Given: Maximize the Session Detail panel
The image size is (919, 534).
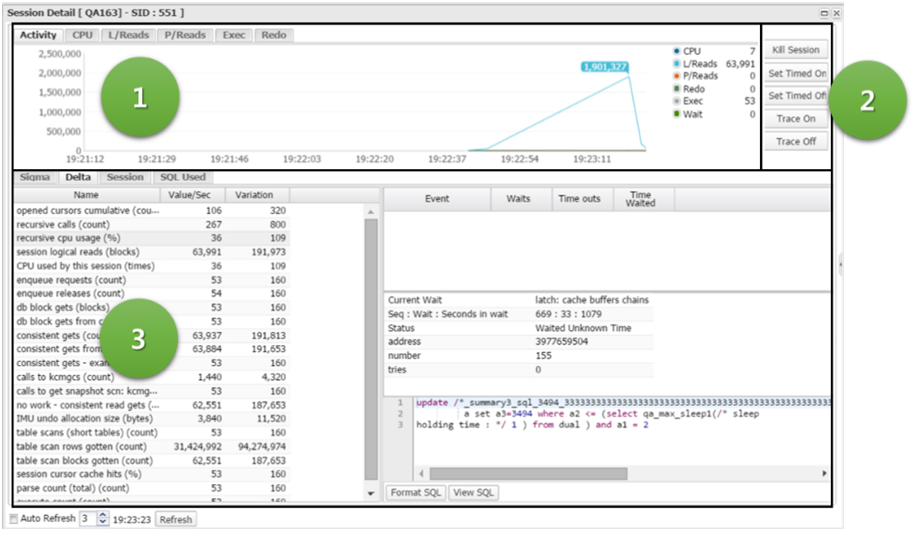Looking at the screenshot, I should tap(824, 13).
